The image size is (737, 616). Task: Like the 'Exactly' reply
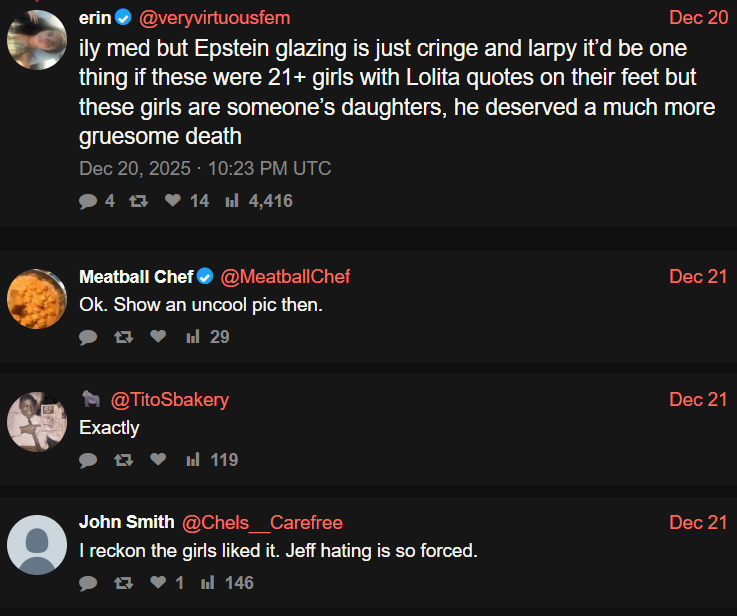[157, 460]
